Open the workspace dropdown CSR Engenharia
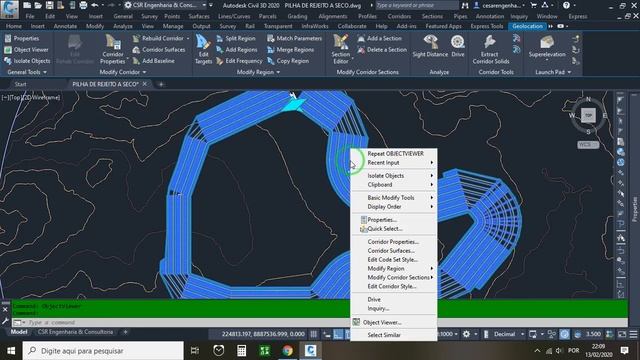The image size is (640, 360). (165, 5)
